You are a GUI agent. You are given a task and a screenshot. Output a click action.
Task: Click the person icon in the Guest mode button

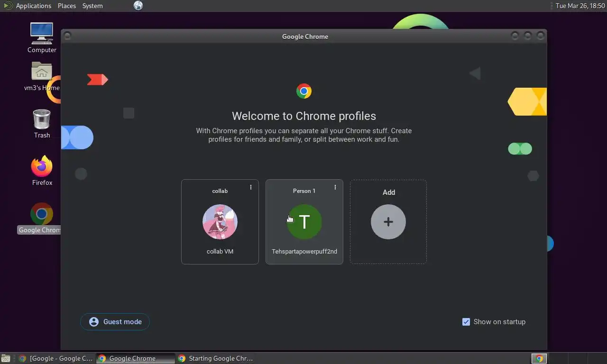click(x=94, y=322)
